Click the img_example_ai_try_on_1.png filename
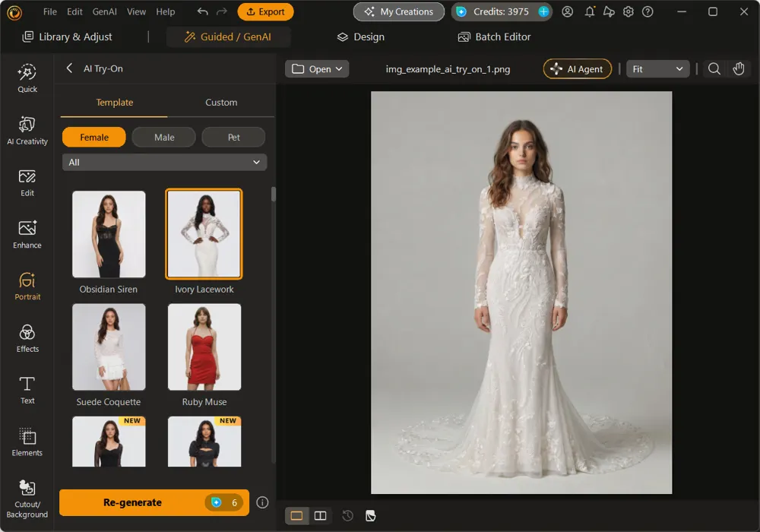760x532 pixels. pos(448,69)
